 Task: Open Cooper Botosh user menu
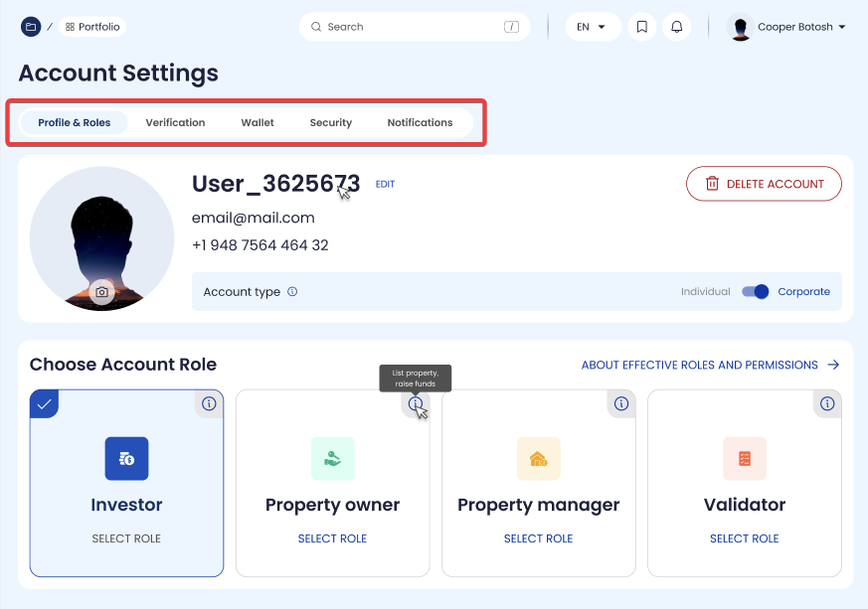point(788,27)
